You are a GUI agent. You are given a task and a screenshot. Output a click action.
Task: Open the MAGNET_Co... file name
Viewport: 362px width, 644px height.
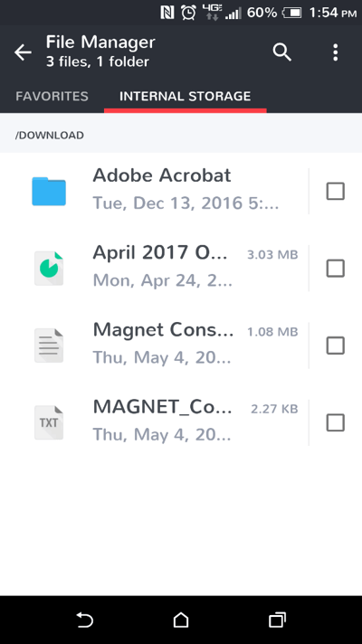pyautogui.click(x=163, y=407)
